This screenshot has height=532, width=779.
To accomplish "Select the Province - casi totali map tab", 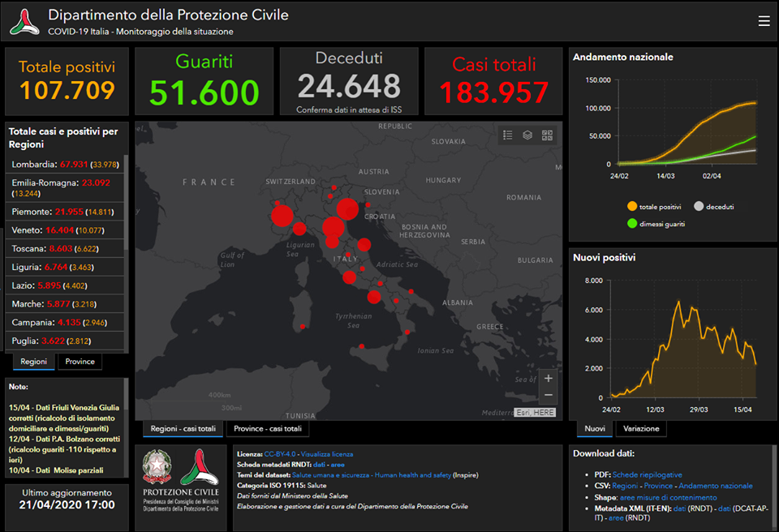I will click(267, 428).
